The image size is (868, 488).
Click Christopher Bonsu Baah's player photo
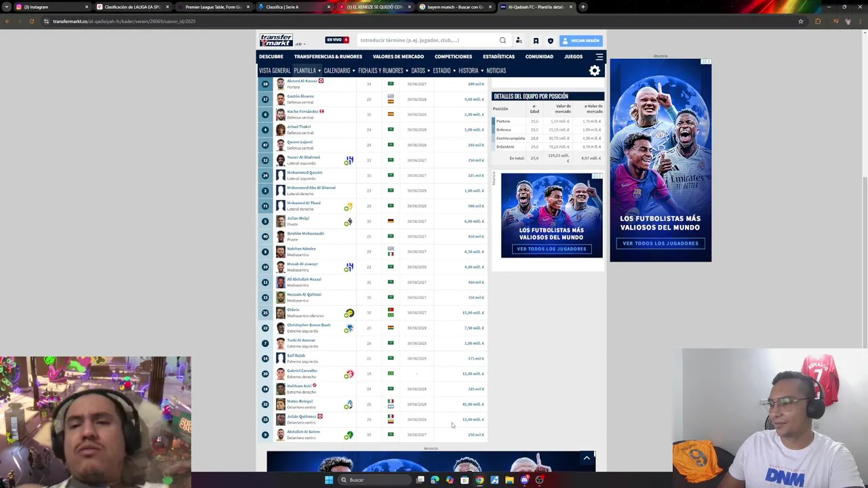pyautogui.click(x=280, y=328)
